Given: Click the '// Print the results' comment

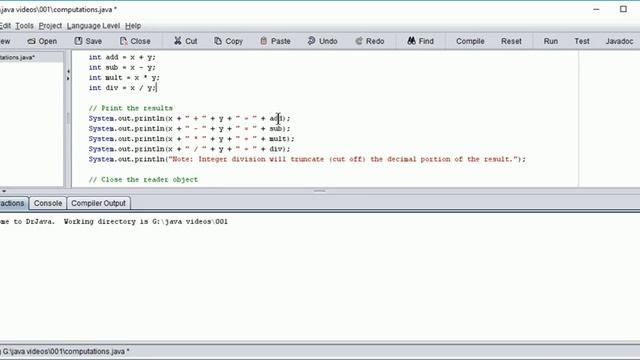Looking at the screenshot, I should pos(131,108).
